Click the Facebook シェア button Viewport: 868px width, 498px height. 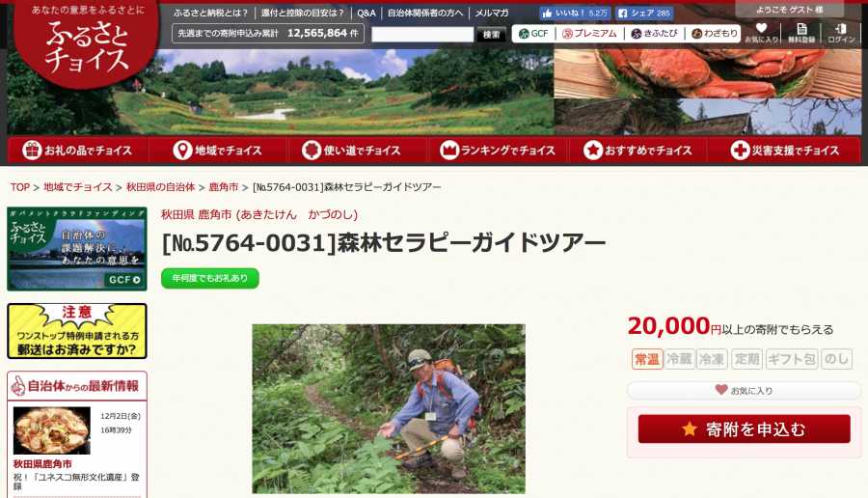coord(644,14)
